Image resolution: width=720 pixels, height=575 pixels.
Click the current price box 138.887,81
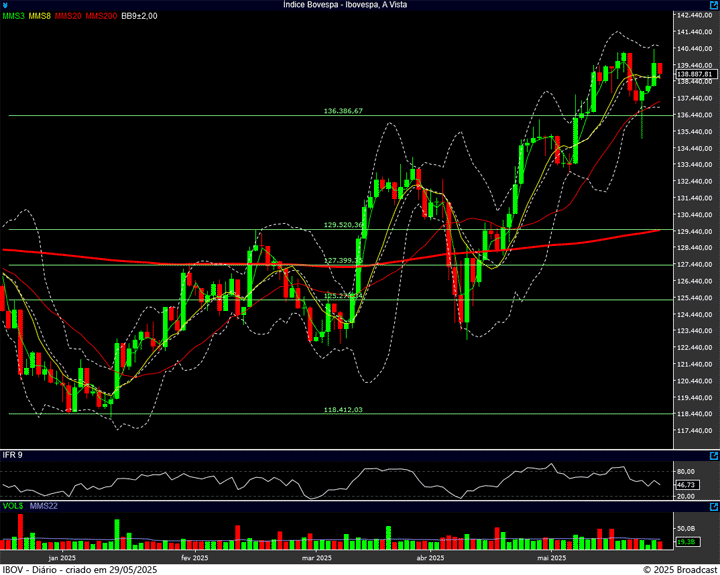coord(695,74)
